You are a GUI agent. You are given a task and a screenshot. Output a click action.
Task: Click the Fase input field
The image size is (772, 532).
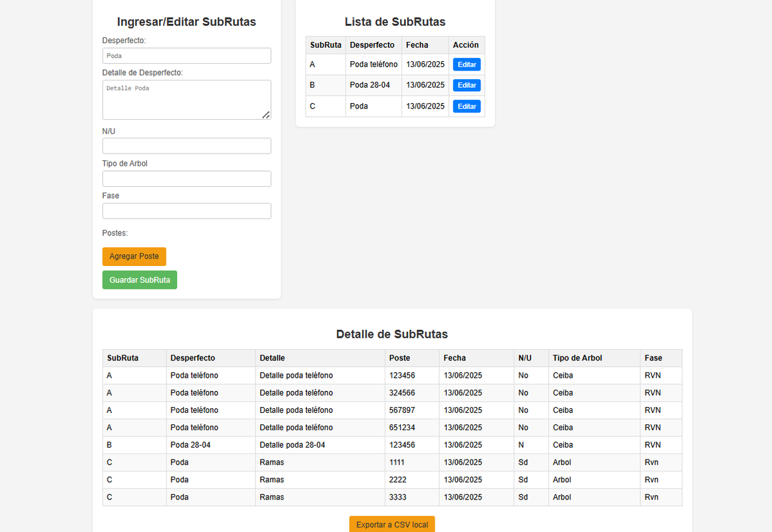[186, 211]
